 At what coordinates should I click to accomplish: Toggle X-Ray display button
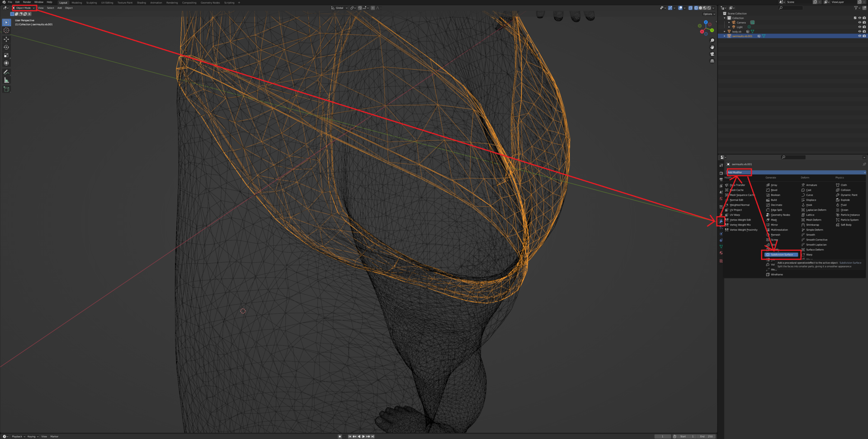(x=690, y=8)
